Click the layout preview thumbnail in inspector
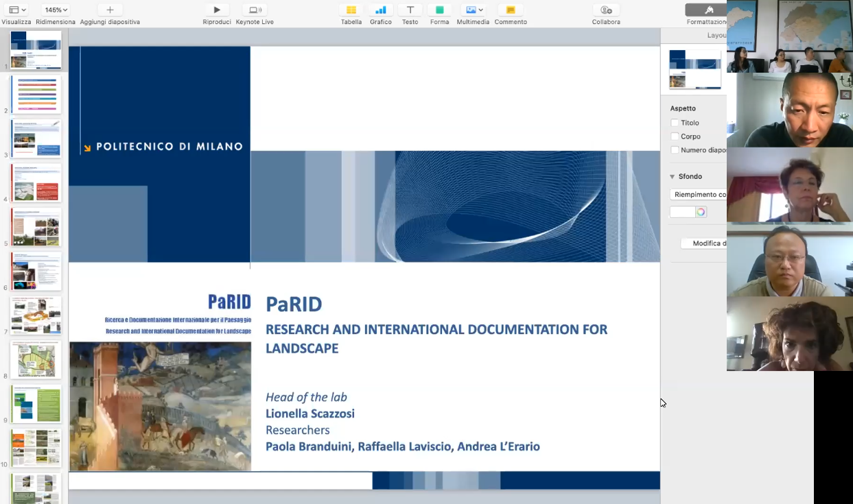This screenshot has width=853, height=504. [x=695, y=69]
